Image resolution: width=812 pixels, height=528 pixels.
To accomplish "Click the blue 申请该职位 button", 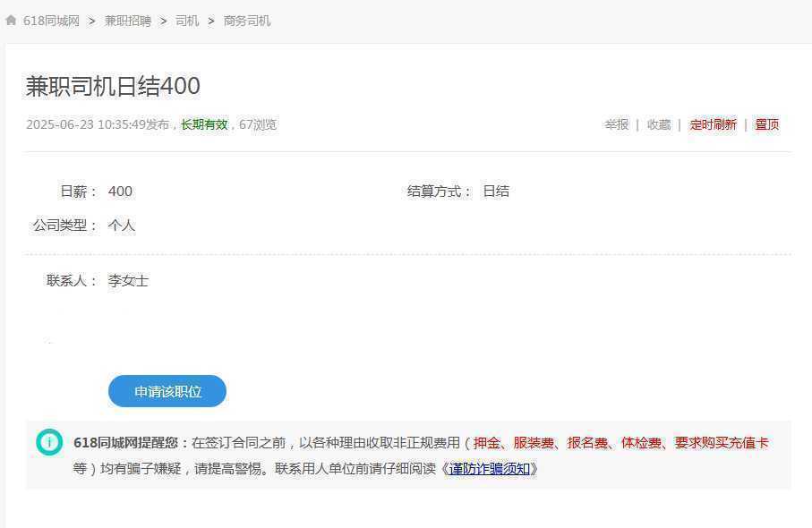I will (x=167, y=391).
